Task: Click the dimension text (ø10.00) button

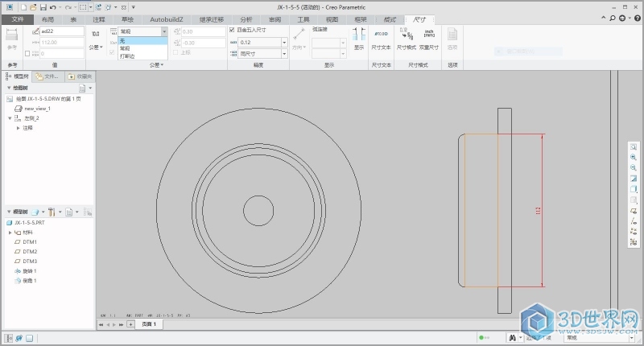Action: pos(381,39)
